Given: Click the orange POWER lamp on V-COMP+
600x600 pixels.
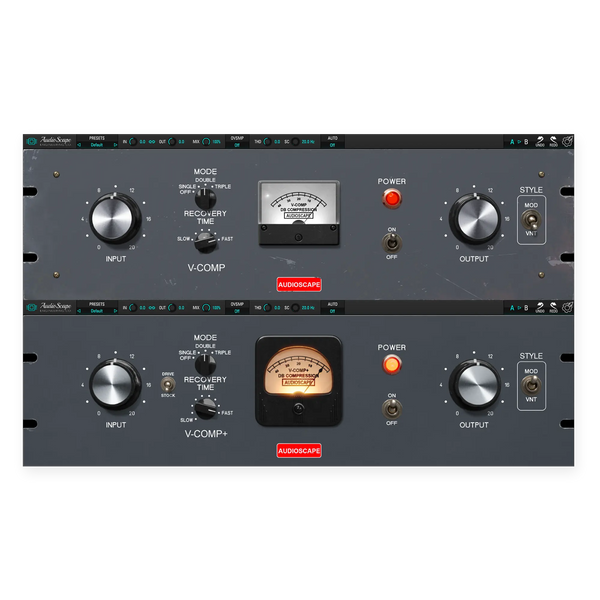Looking at the screenshot, I should tap(392, 364).
